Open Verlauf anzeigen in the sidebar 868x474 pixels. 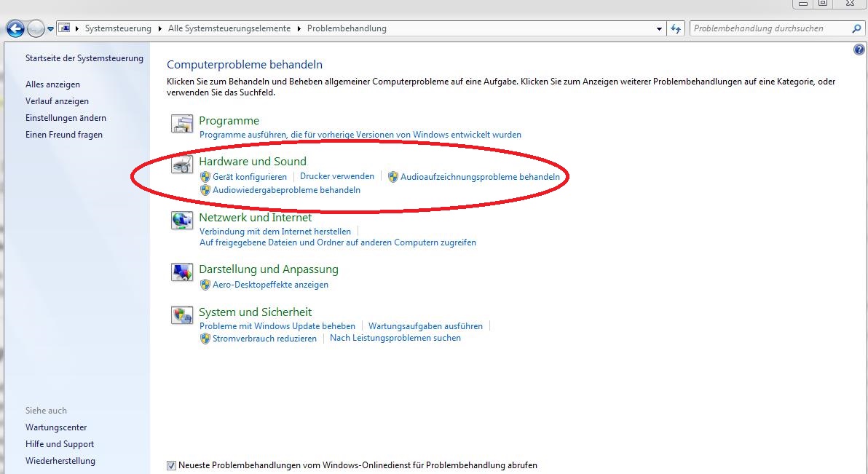(x=57, y=100)
